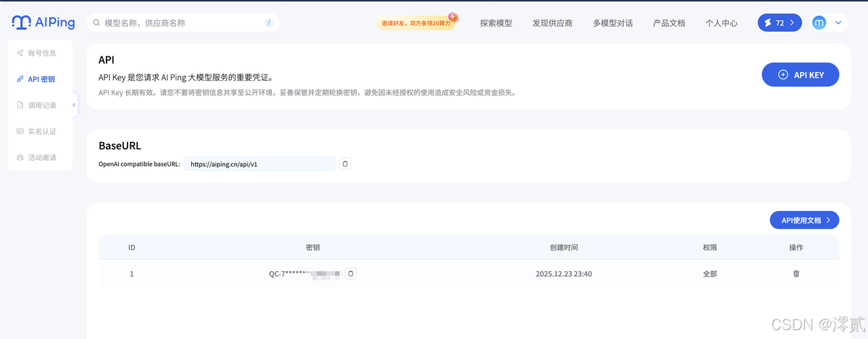Click the slash shortcut badge in search
The width and height of the screenshot is (868, 339).
(269, 23)
